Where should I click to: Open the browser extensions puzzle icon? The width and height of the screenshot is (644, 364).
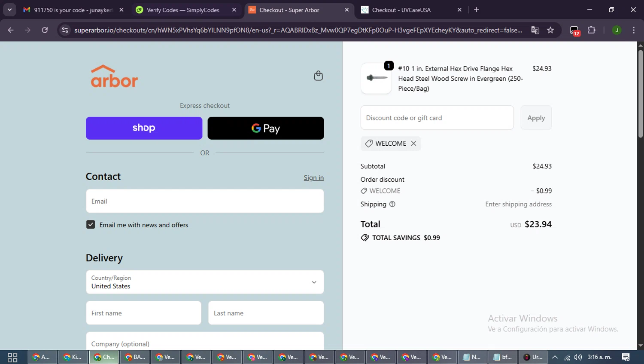pyautogui.click(x=592, y=30)
